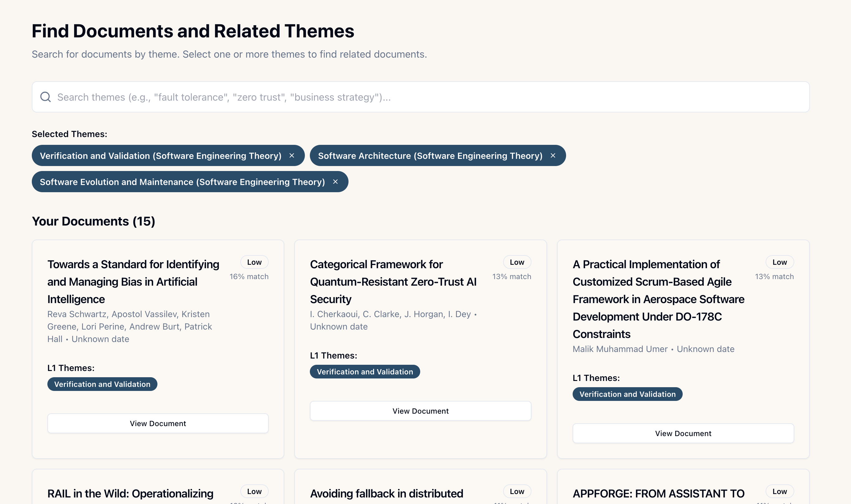Click the Verification and Validation tag under bias paper

point(102,384)
